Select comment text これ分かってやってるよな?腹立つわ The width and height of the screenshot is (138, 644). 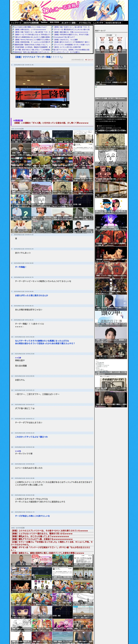tap(31, 437)
